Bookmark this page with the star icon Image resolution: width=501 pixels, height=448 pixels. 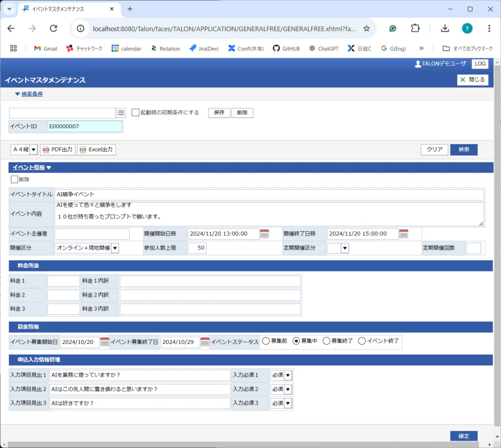[366, 28]
